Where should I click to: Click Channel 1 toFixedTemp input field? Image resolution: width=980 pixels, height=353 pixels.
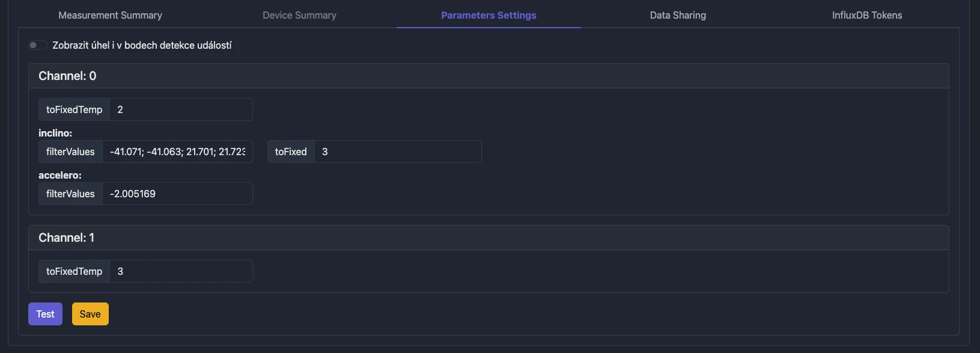181,271
